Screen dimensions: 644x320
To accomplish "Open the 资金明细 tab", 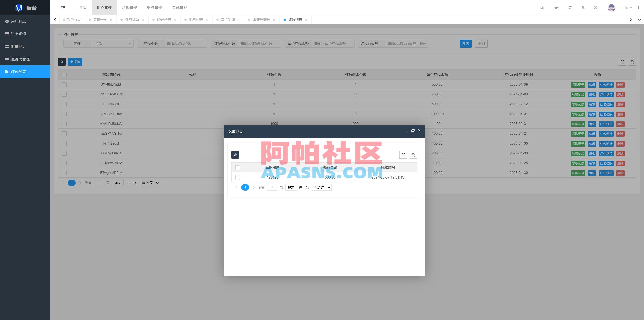I will [228, 20].
